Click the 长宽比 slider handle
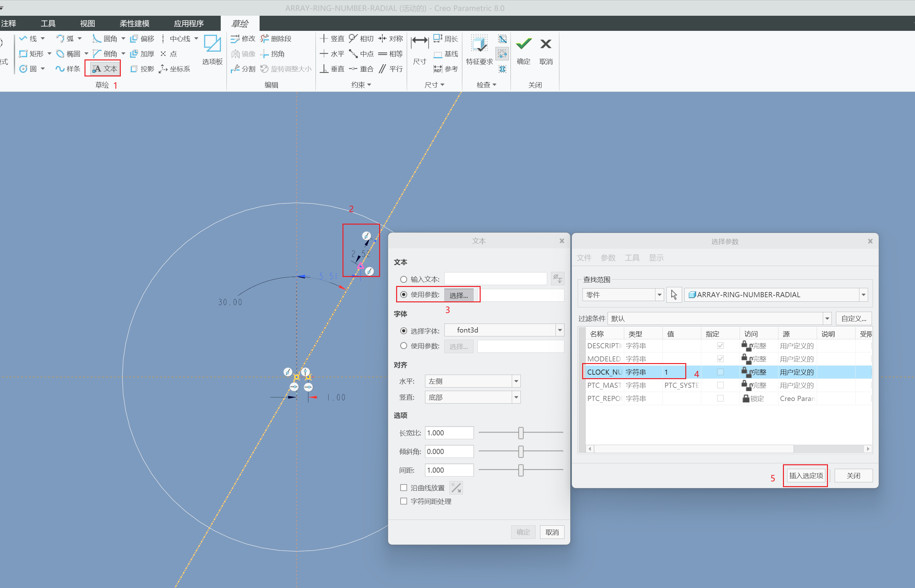915x588 pixels. [x=521, y=432]
